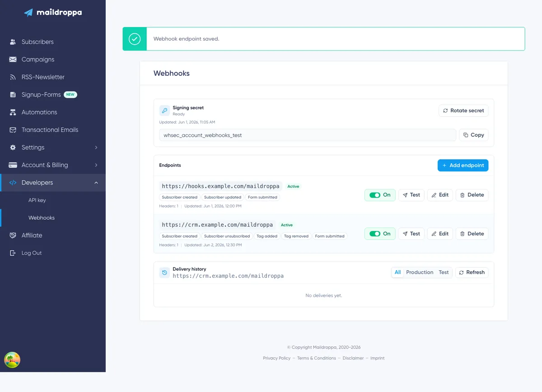This screenshot has height=392, width=542.
Task: Collapse the Developers menu chevron
Action: (96, 183)
